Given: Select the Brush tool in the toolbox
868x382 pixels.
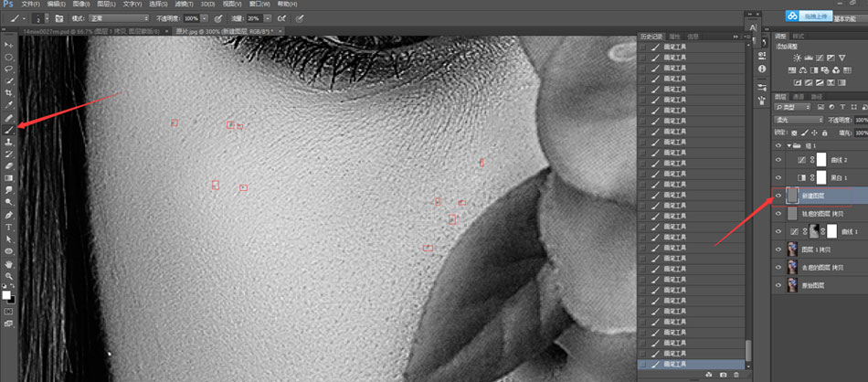Looking at the screenshot, I should tap(9, 130).
